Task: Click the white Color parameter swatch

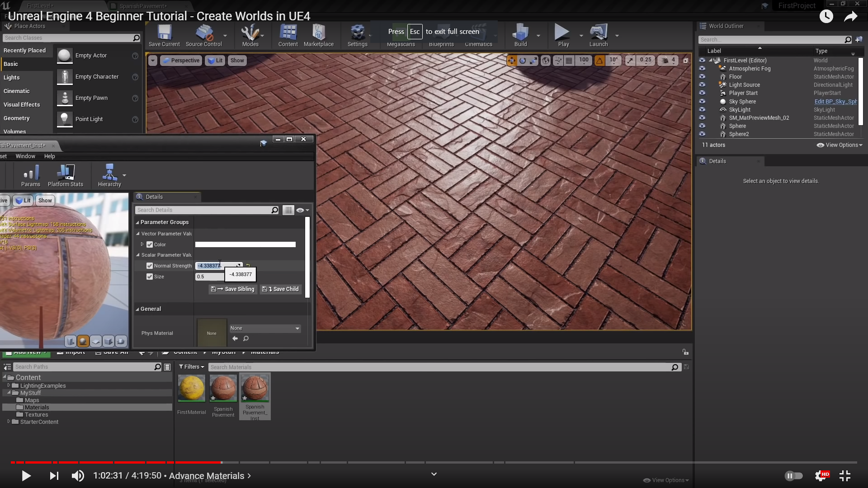Action: [245, 244]
